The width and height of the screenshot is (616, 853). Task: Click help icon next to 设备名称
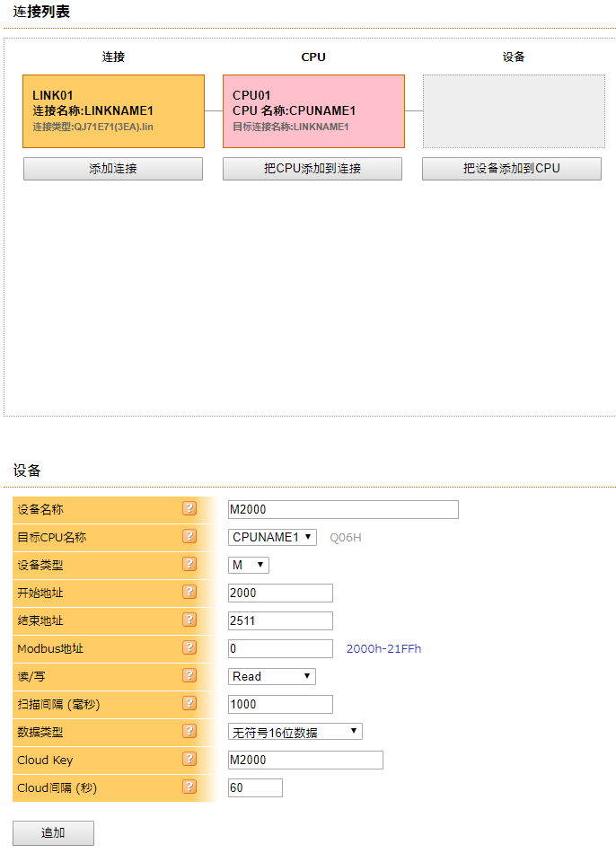coord(189,509)
